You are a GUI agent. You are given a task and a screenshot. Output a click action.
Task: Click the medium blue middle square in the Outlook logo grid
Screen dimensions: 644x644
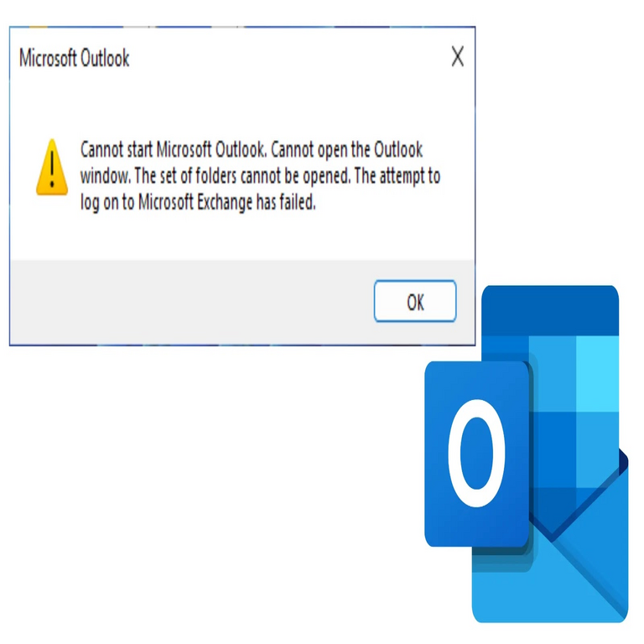553,449
